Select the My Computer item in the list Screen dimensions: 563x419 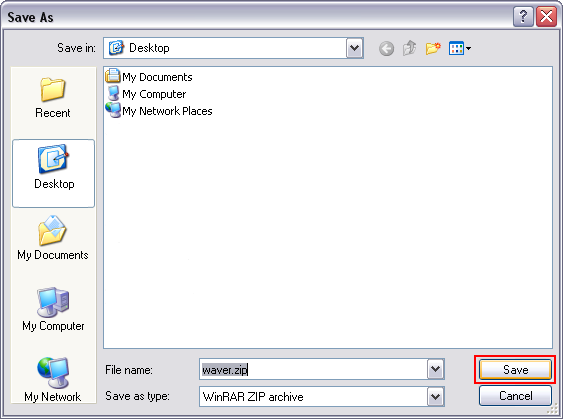click(146, 94)
